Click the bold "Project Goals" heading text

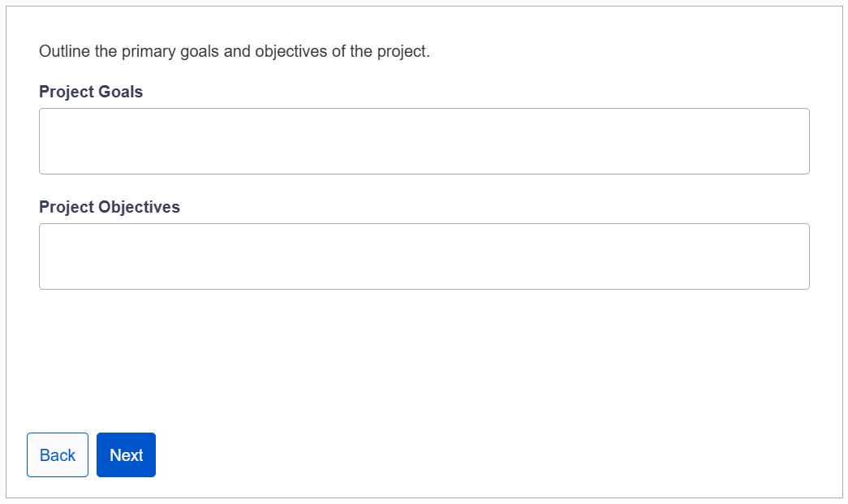click(91, 92)
